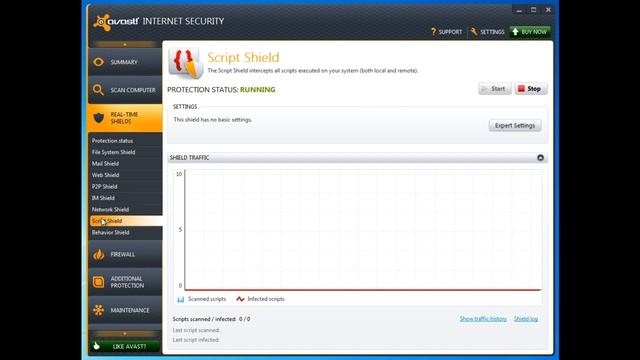Image resolution: width=640 pixels, height=360 pixels.
Task: Click the Script Shield header icon
Action: pos(186,63)
